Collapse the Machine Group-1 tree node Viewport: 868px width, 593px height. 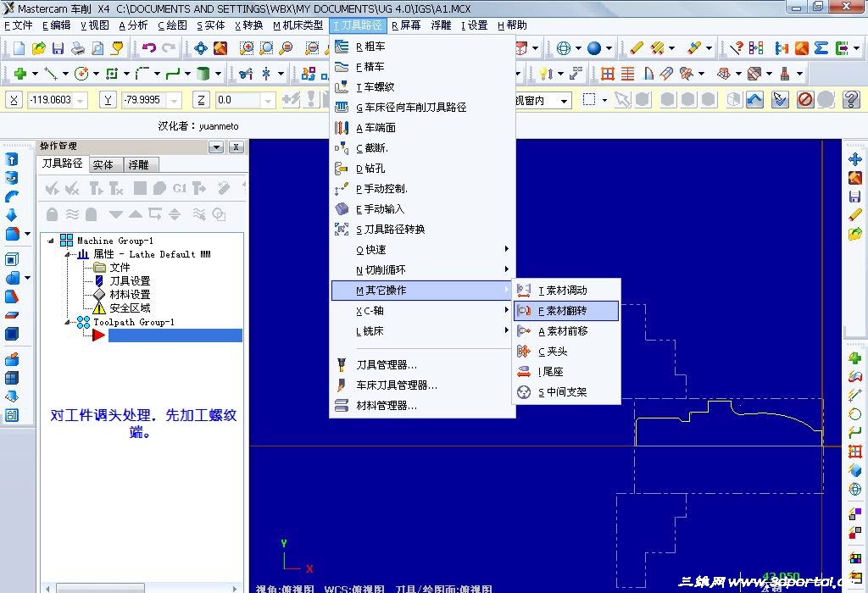click(51, 241)
